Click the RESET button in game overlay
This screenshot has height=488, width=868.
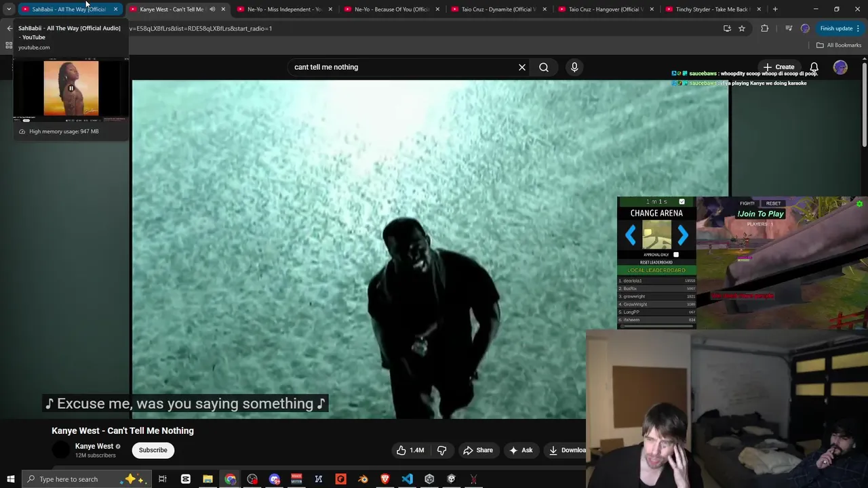773,203
